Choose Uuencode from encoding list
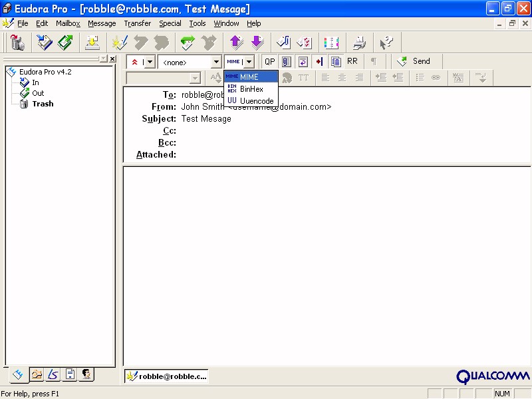532x399 pixels. (251, 101)
